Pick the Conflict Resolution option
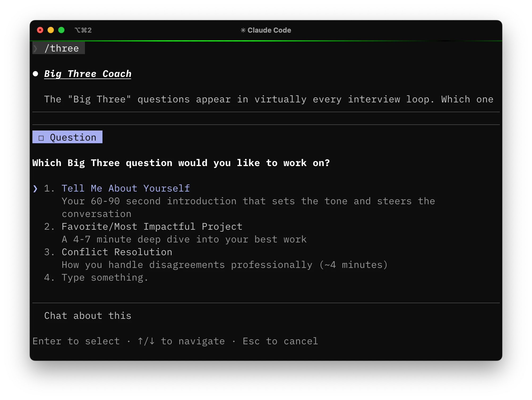Screen dimensions: 532x400 pyautogui.click(x=117, y=252)
